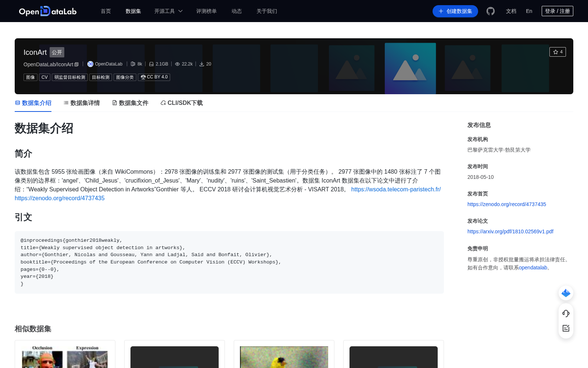
Task: Click the 2.1GB storage size icon
Action: 151,64
